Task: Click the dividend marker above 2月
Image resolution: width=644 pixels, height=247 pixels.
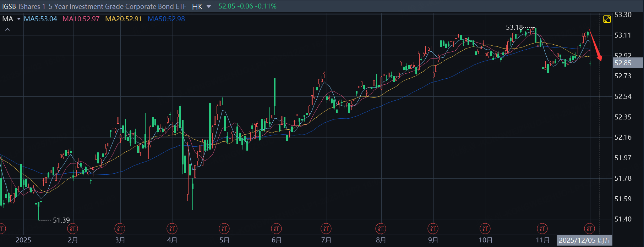Action: click(73, 229)
